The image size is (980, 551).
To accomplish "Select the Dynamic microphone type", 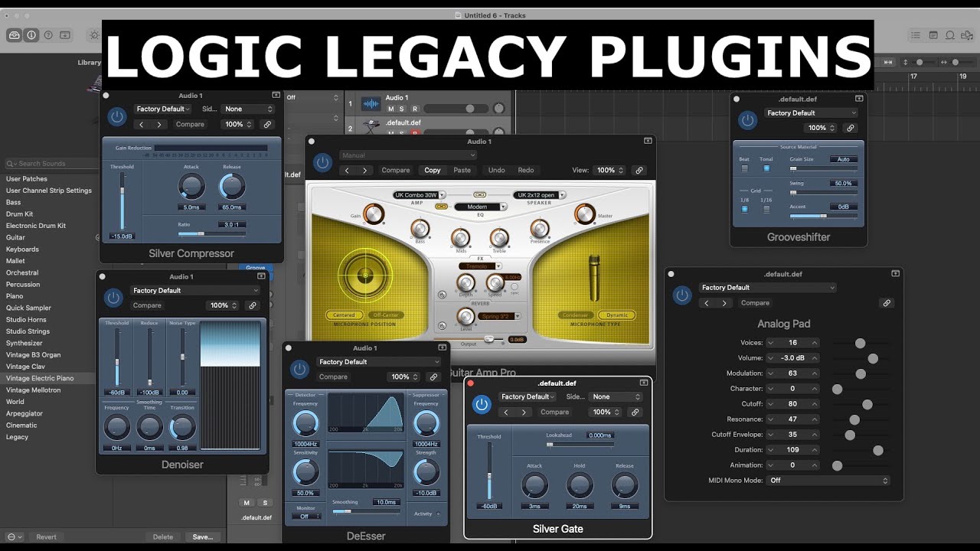I will pos(617,315).
